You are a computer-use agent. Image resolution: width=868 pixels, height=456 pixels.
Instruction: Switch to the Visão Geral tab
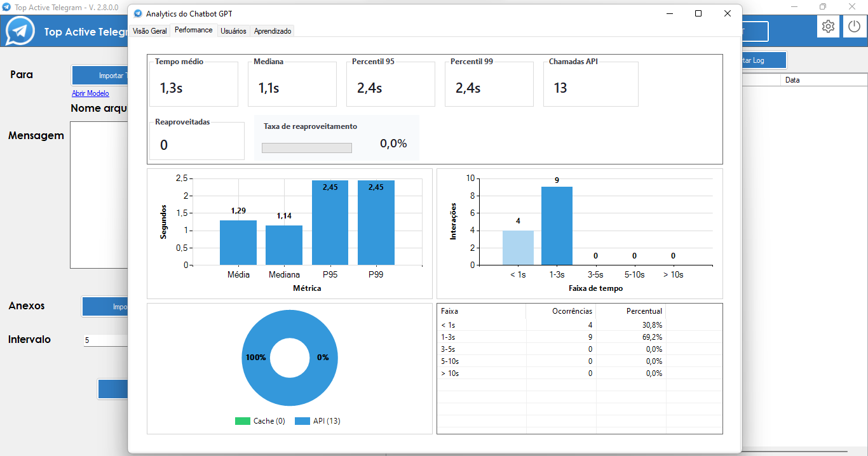[x=150, y=30]
